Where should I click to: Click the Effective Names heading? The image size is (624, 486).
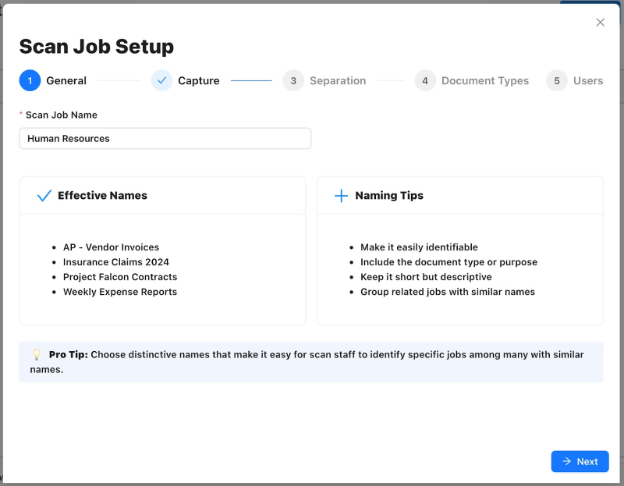click(102, 196)
